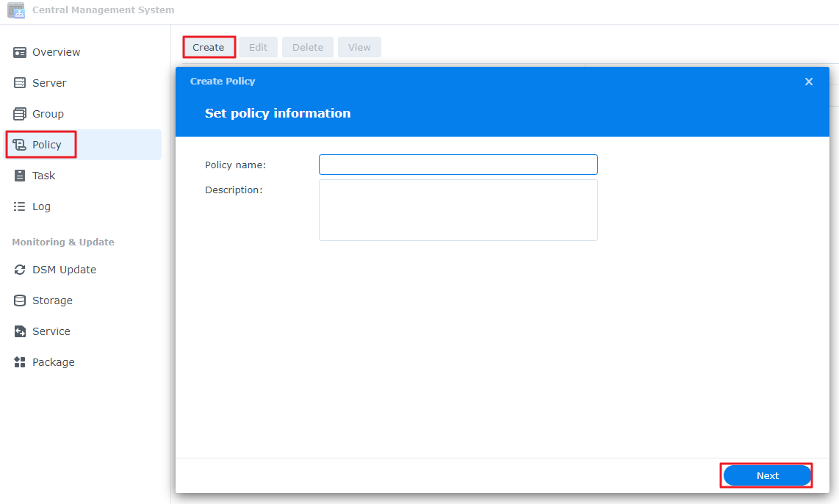Click the Service sidebar icon
The image size is (839, 504).
tap(19, 331)
